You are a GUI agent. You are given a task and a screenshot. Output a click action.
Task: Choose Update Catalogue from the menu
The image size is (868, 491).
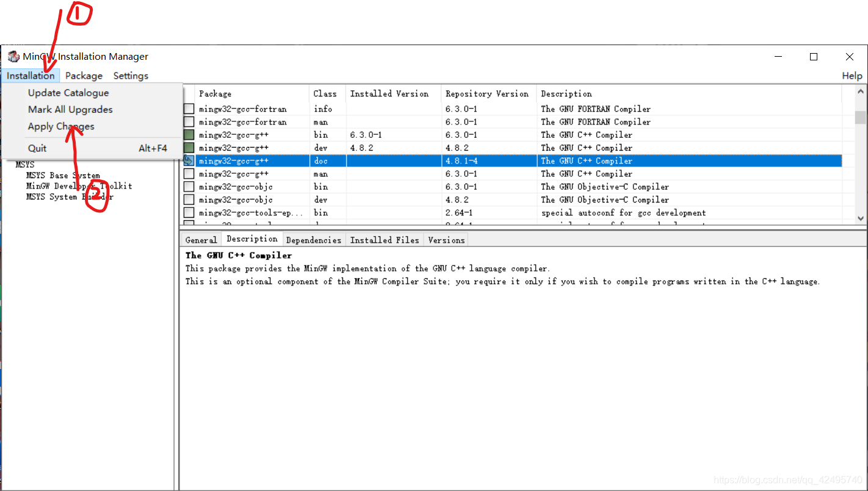click(x=68, y=93)
